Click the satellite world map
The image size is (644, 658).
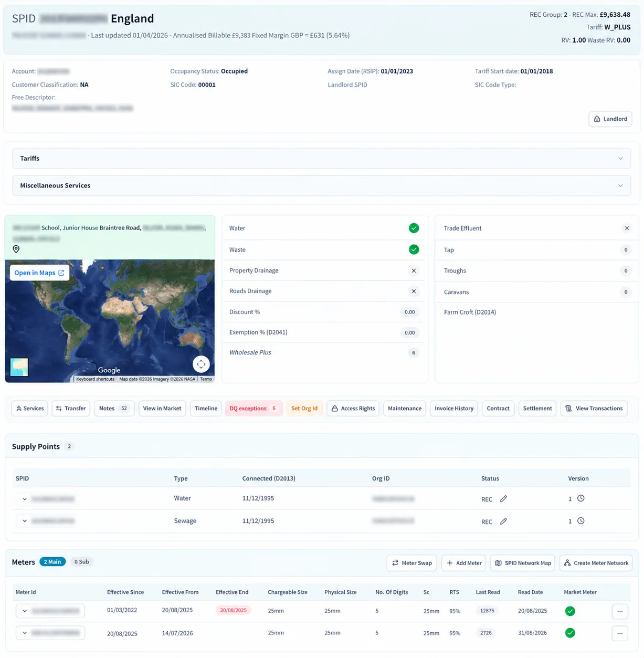110,321
